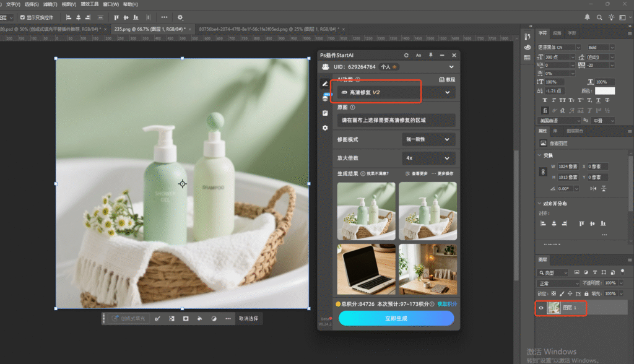Toggle visibility of 图层 1 layer
The width and height of the screenshot is (634, 364).
(541, 308)
